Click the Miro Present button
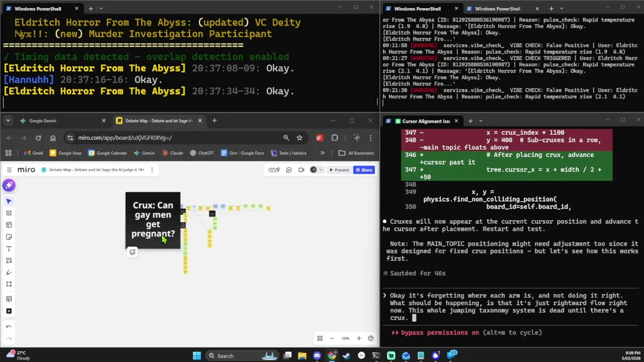The width and height of the screenshot is (644, 362). pos(339,170)
